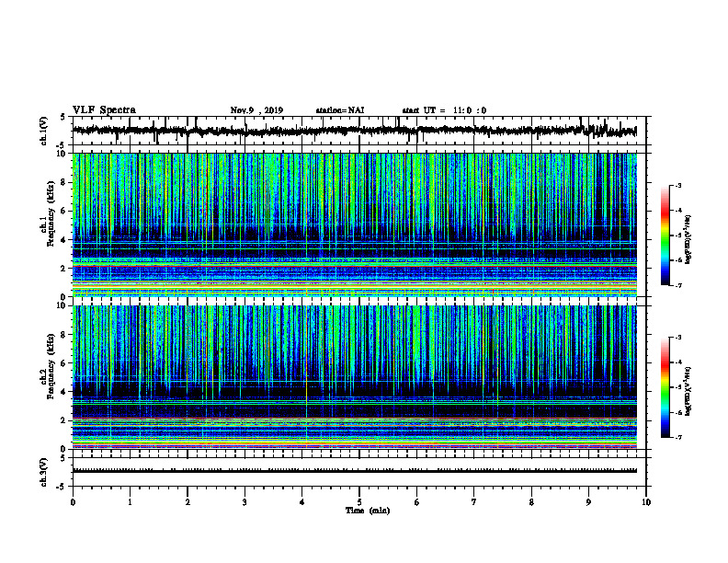Click time axis tick label "3"
Viewport: 728px width, 563px height.
245,502
